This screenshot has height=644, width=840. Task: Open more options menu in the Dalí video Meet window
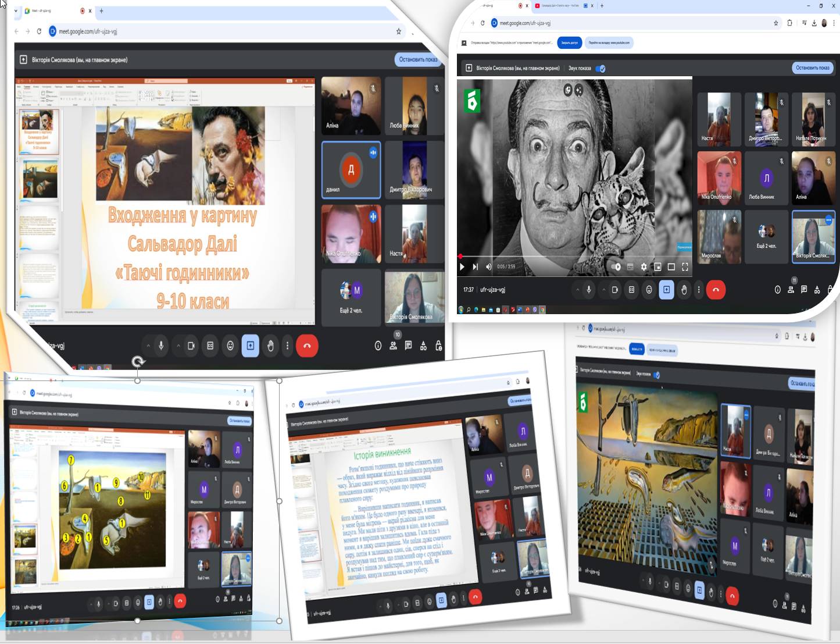pos(699,290)
